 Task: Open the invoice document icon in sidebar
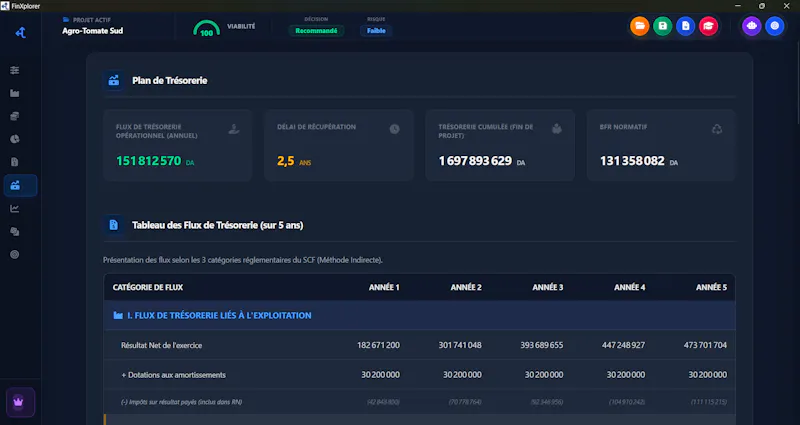(x=15, y=162)
